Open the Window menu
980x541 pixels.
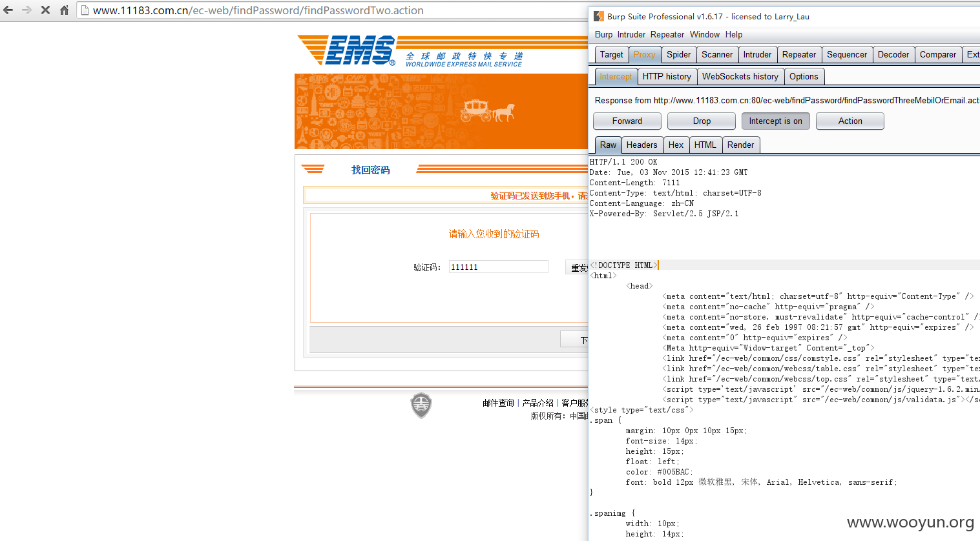[705, 35]
